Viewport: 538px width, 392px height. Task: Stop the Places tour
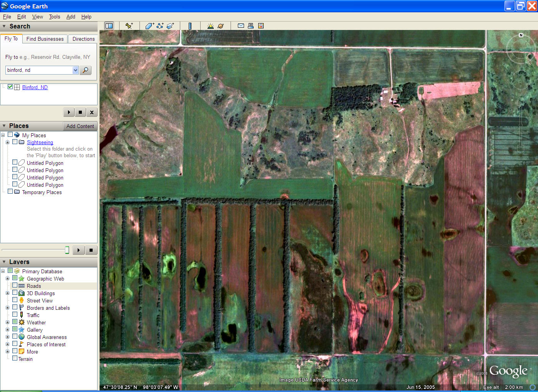pos(91,250)
